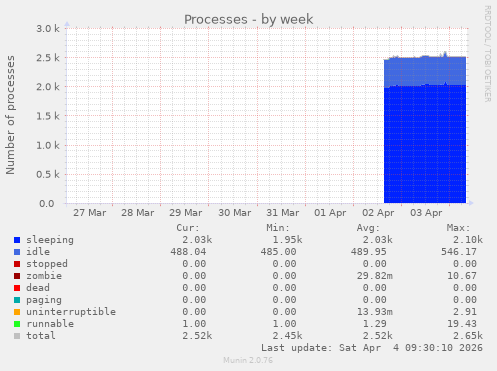Screen dimensions: 497x371
Task: Click the '29 Mar' x-axis date label
Action: (x=186, y=213)
